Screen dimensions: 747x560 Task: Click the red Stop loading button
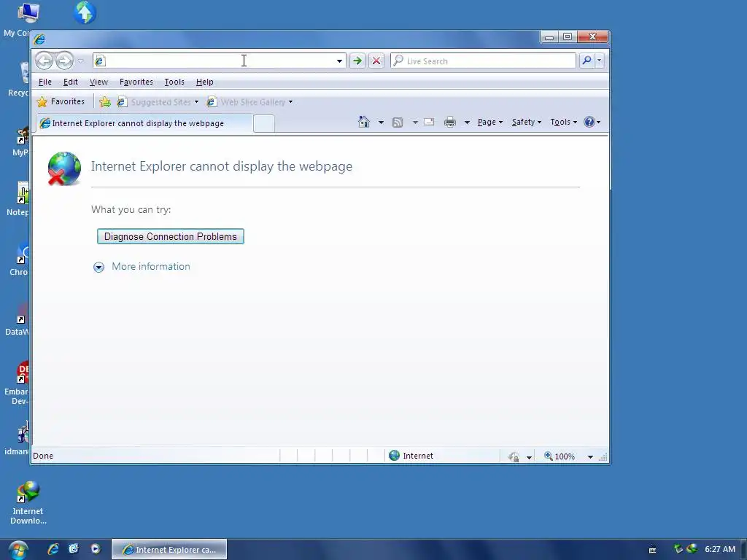376,61
